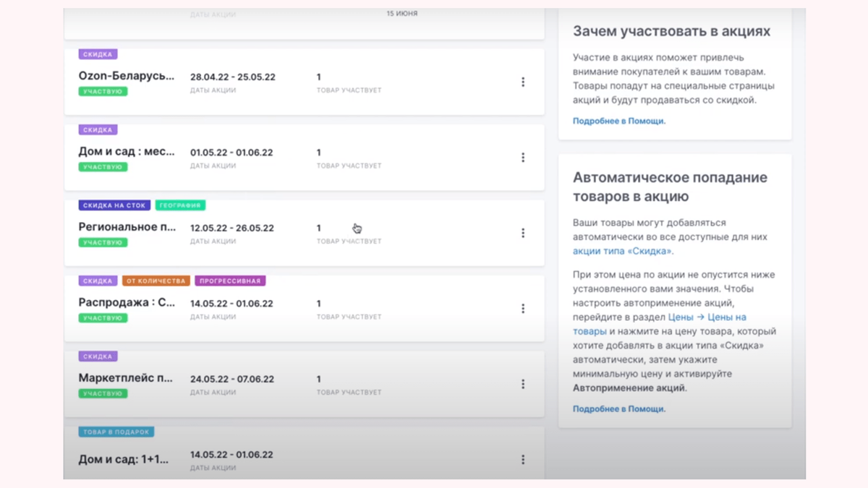Expand the kebab dropdown for Маркетплейс
This screenshot has width=868, height=488.
523,383
